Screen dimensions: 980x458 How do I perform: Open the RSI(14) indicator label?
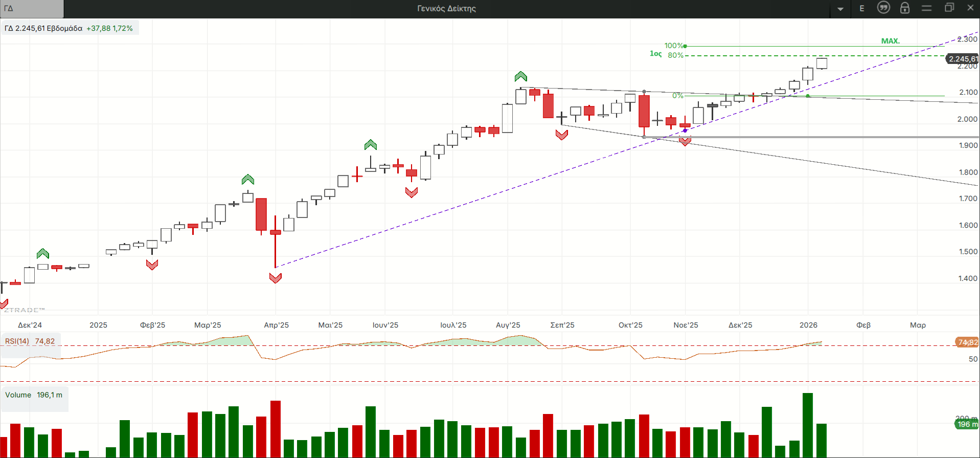[x=30, y=341]
